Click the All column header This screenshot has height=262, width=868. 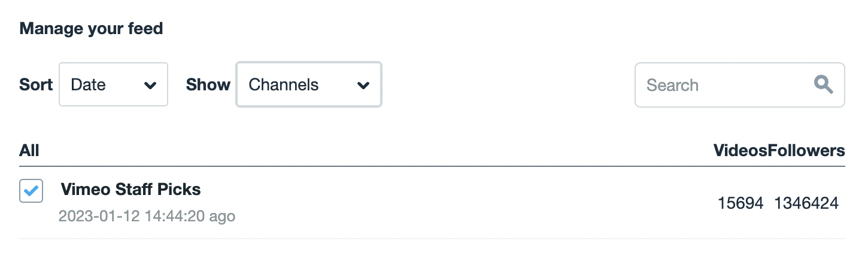pos(29,151)
